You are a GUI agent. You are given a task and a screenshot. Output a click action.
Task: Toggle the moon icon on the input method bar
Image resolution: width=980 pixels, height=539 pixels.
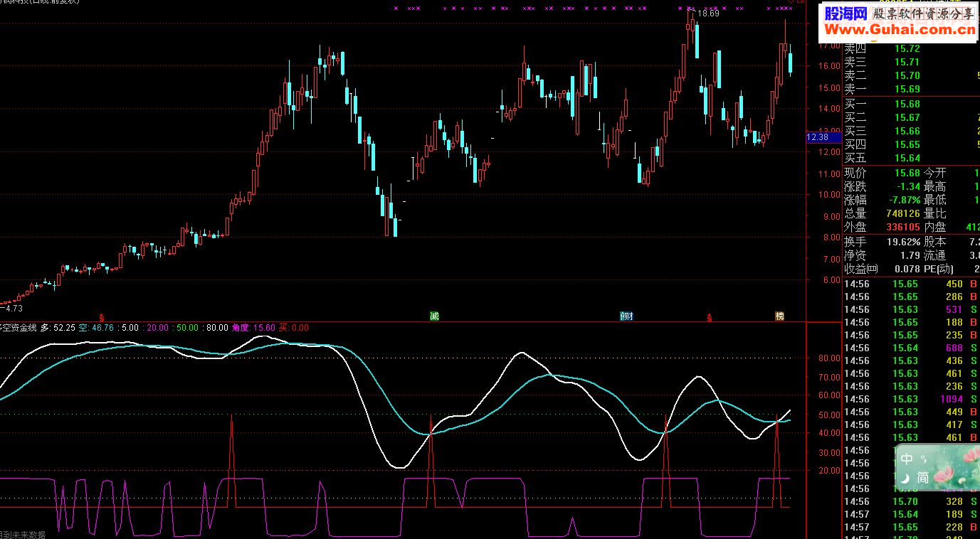point(907,478)
